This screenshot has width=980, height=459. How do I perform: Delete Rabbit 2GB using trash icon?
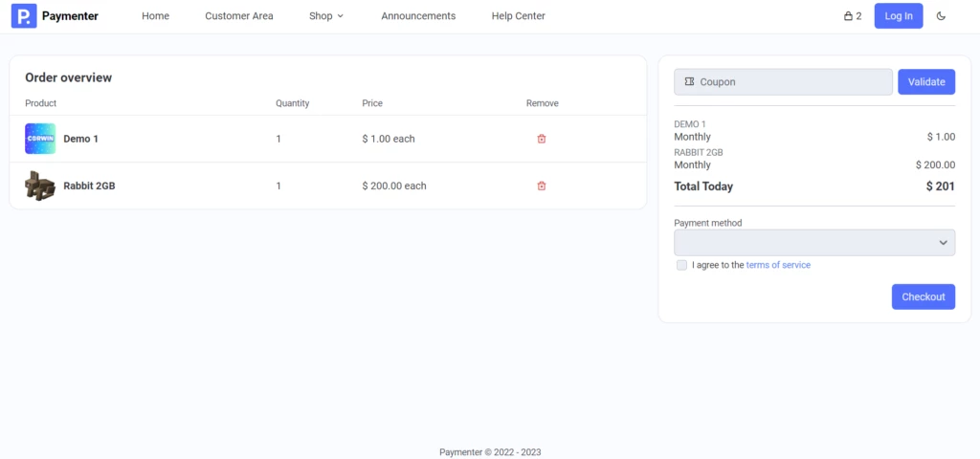[542, 186]
